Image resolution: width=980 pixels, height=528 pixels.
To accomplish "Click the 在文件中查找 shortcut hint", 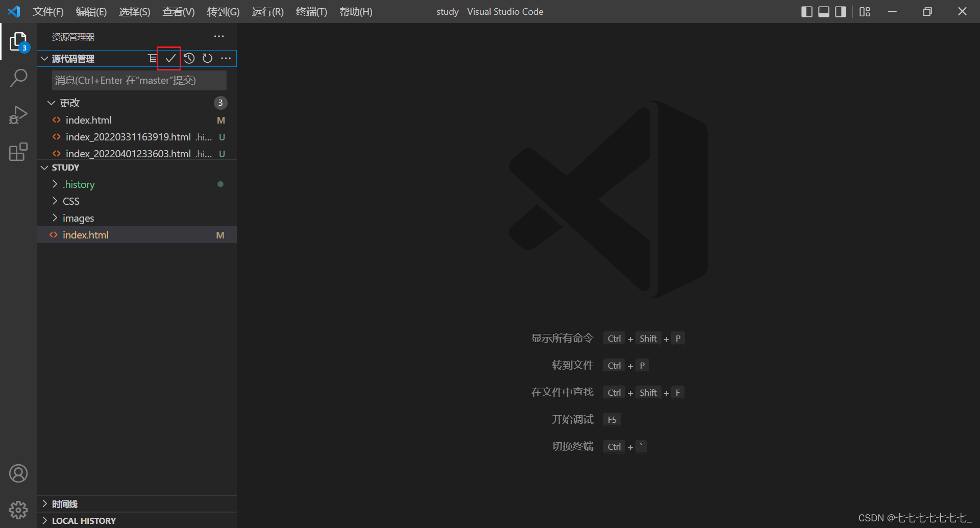I will (x=562, y=392).
